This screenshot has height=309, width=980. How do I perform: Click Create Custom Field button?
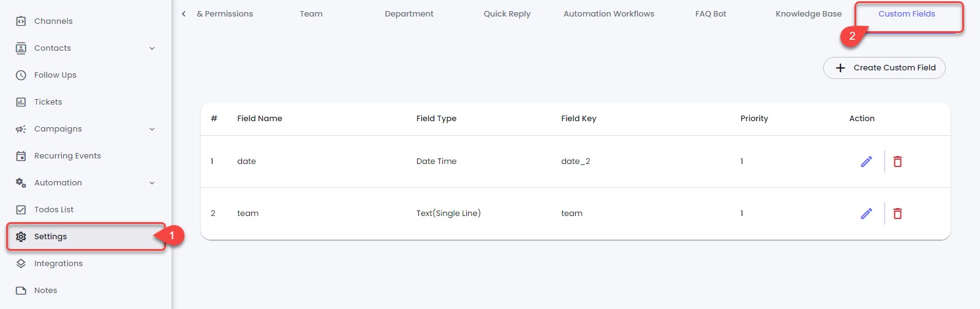pos(884,68)
